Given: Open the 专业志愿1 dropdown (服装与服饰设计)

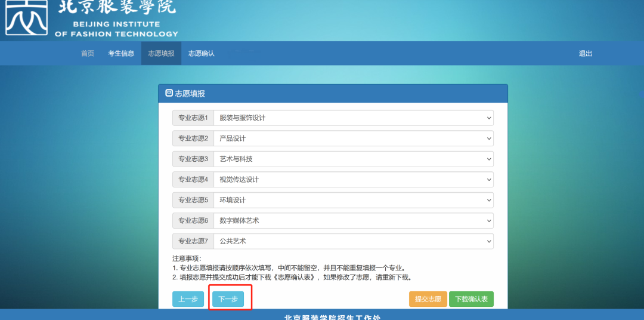Looking at the screenshot, I should [x=353, y=118].
